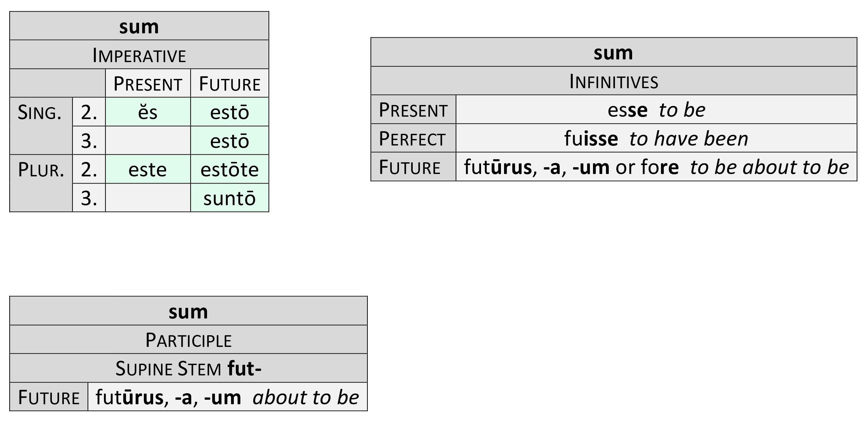Click the 'suntō' cell
This screenshot has width=868, height=421.
229,198
